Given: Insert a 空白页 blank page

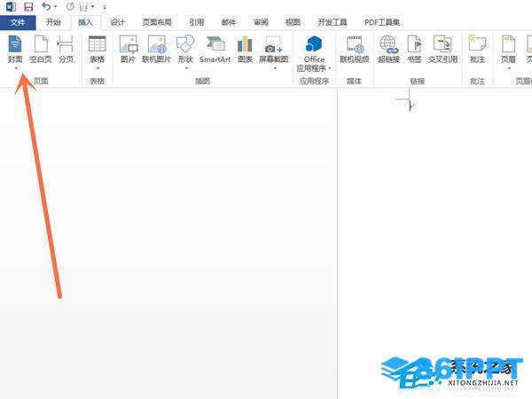Looking at the screenshot, I should [41, 50].
